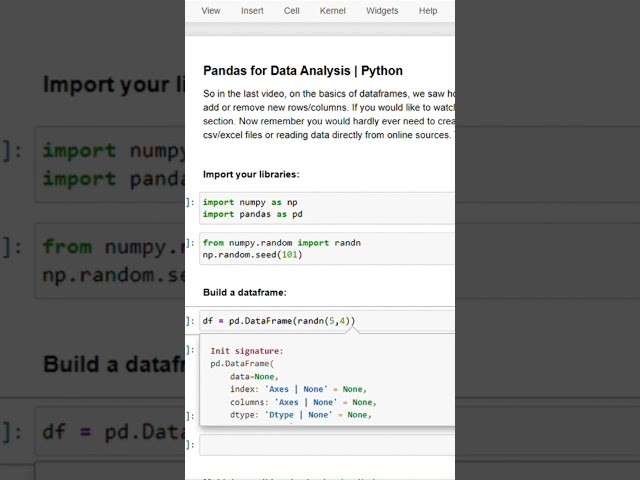Screen dimensions: 640x480
Task: Click the "dtype: 'Dtype | None'" tooltip line
Action: click(300, 415)
